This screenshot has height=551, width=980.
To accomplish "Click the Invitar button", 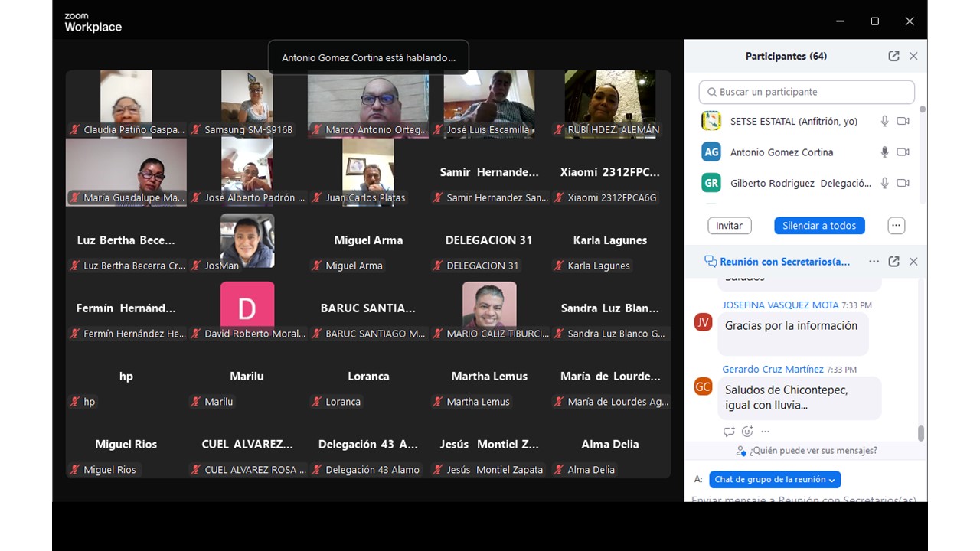I will [x=729, y=226].
